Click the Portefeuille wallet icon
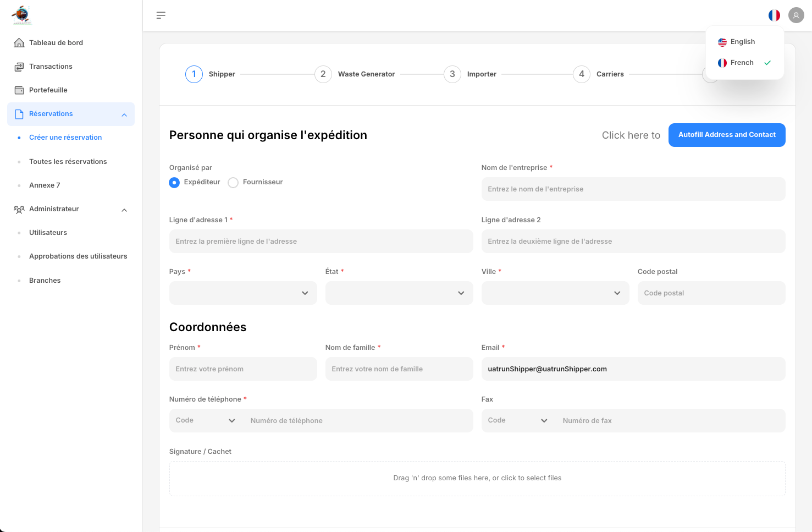The height and width of the screenshot is (532, 812). tap(19, 90)
